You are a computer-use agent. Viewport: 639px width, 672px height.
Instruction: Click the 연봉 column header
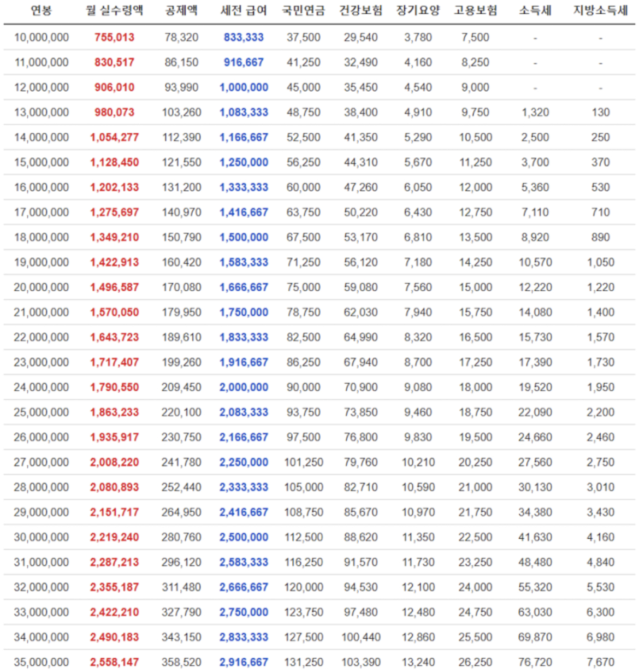(41, 10)
